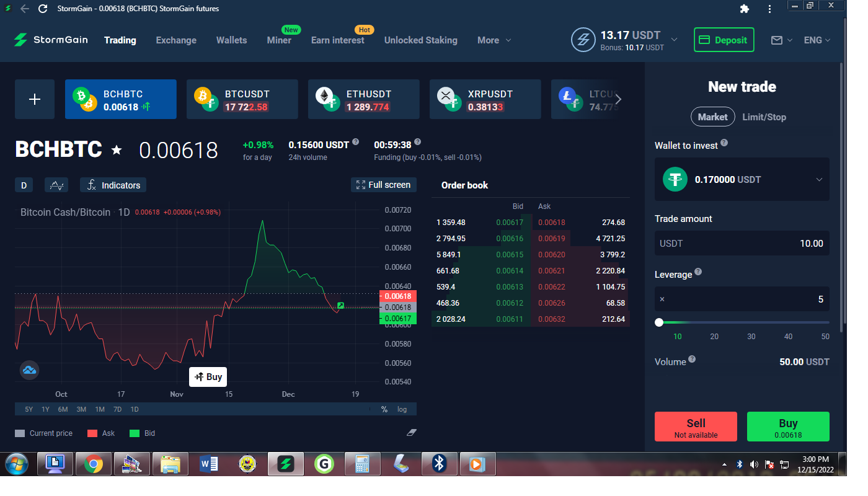868x496 pixels.
Task: Show hidden system tray icons
Action: [x=725, y=464]
